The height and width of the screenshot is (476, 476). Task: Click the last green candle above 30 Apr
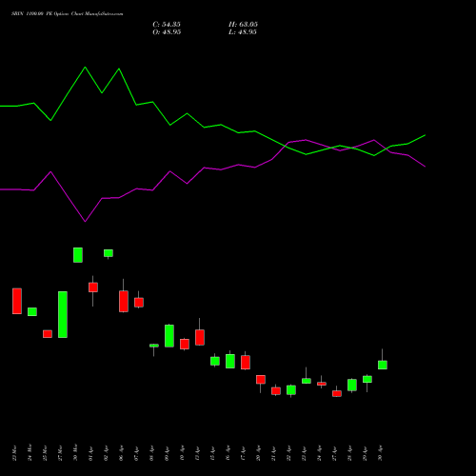click(x=383, y=365)
